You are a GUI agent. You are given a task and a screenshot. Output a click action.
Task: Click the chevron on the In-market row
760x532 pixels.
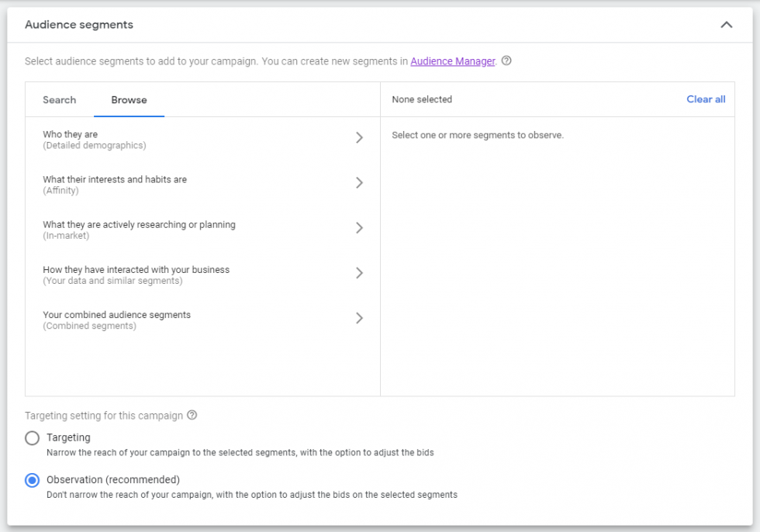tap(359, 228)
